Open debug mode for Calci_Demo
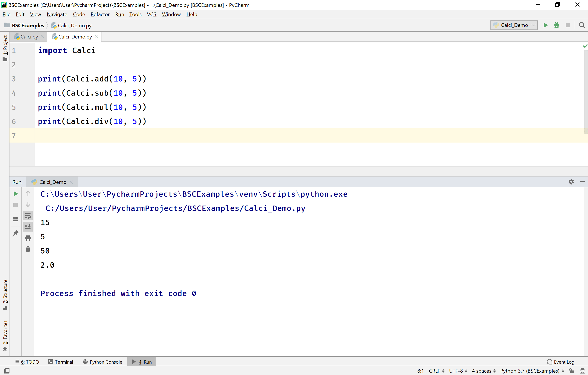 click(x=557, y=25)
